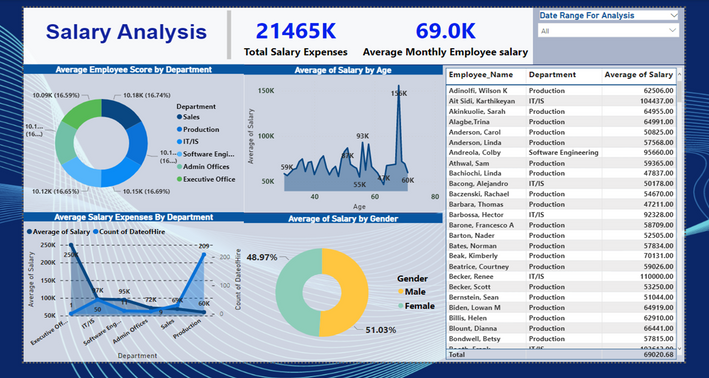
Task: Select the Akinkuolie, Sarah row
Action: [561, 111]
